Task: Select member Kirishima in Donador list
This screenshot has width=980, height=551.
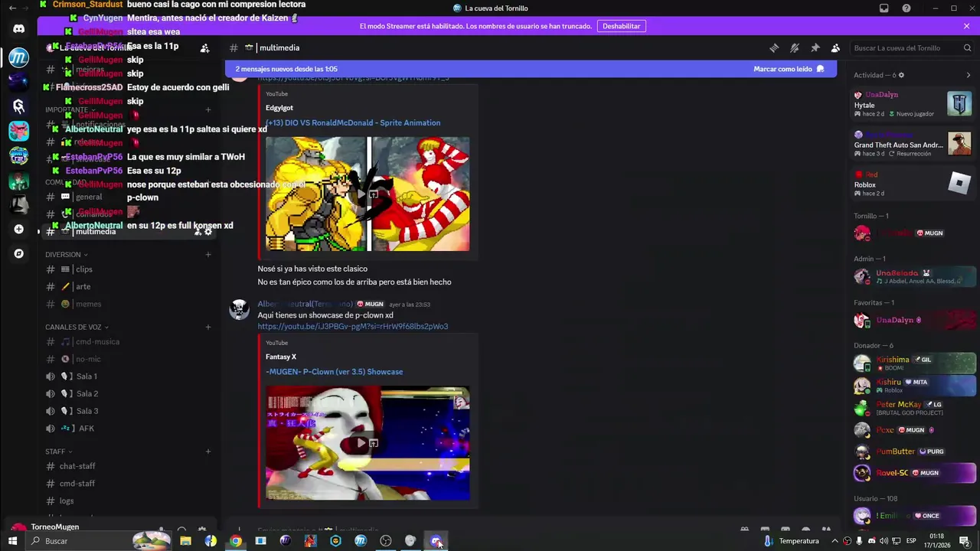Action: pos(913,364)
